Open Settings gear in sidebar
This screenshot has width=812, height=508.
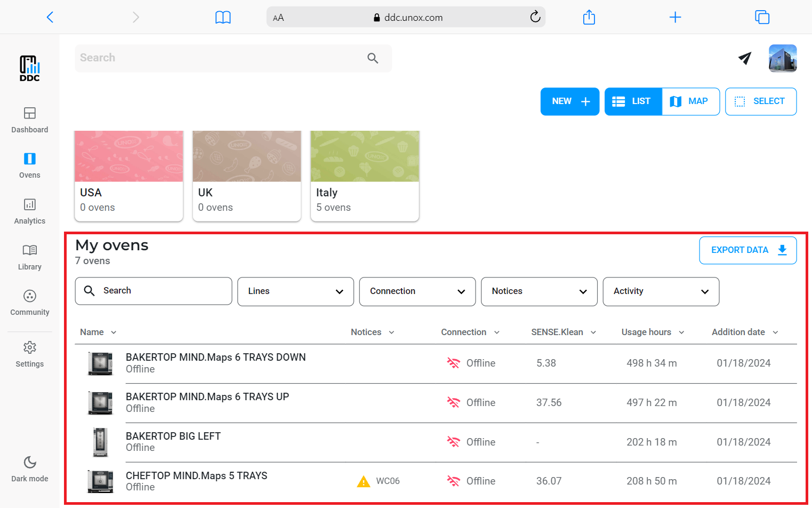(30, 348)
